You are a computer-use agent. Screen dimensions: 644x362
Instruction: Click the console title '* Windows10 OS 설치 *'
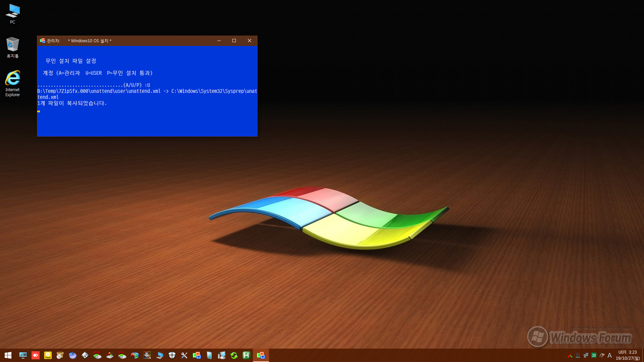[90, 41]
